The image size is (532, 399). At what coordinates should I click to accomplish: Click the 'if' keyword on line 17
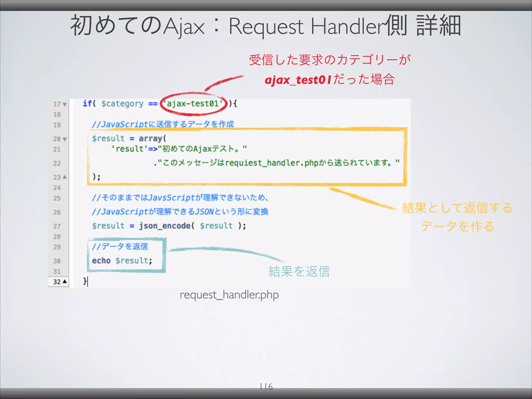[87, 103]
